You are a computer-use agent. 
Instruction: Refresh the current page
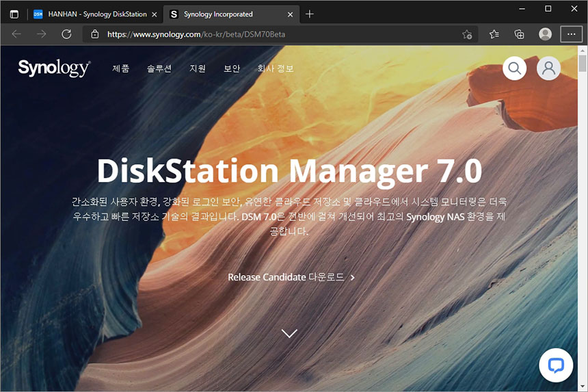coord(66,34)
